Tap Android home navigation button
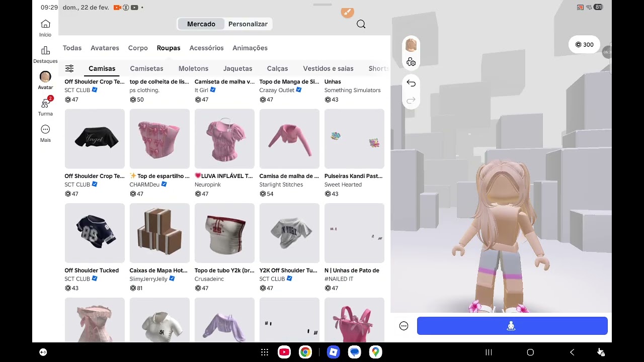This screenshot has width=644, height=362. [x=530, y=352]
